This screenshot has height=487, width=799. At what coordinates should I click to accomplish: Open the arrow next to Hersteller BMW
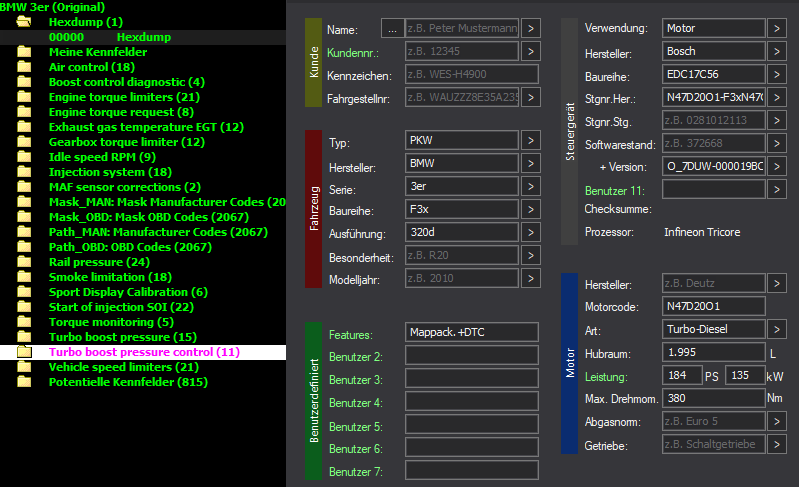tap(531, 163)
